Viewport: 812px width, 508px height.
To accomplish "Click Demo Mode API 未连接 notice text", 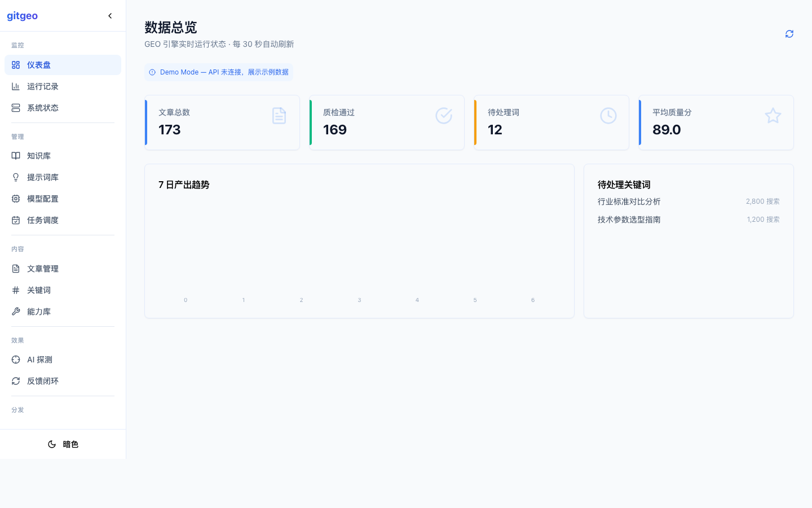I will pos(224,72).
